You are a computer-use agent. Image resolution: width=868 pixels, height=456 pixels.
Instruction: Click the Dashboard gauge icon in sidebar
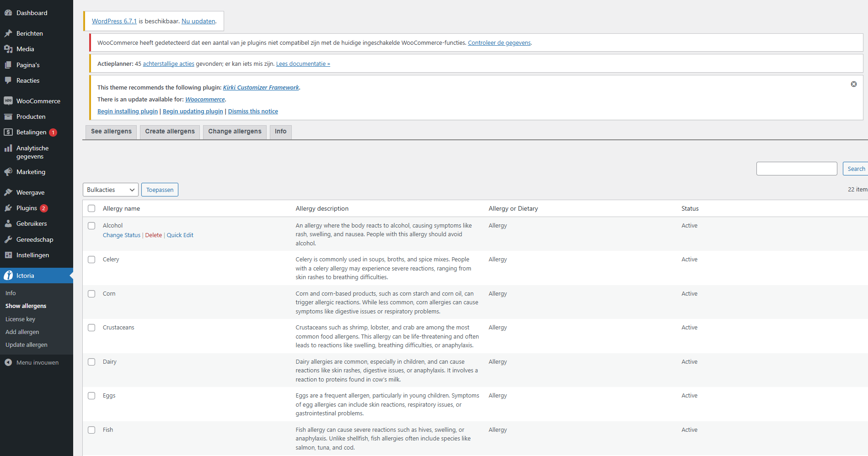(8, 13)
